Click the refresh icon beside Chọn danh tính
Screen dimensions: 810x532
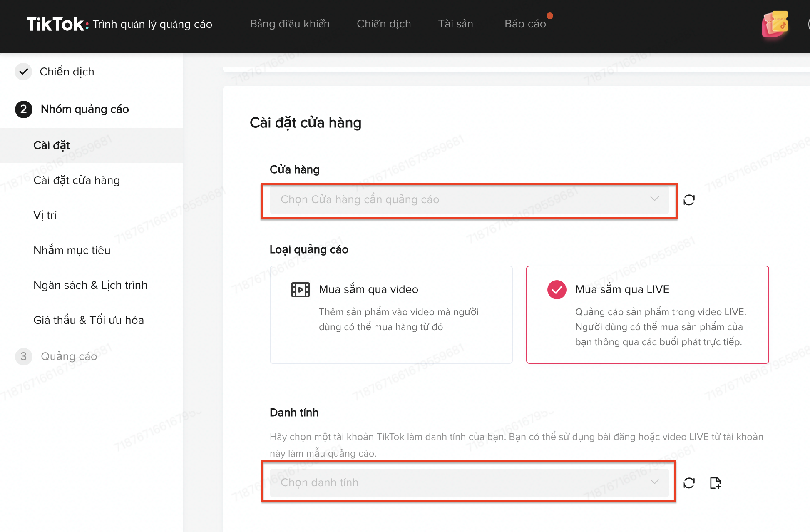pyautogui.click(x=689, y=483)
